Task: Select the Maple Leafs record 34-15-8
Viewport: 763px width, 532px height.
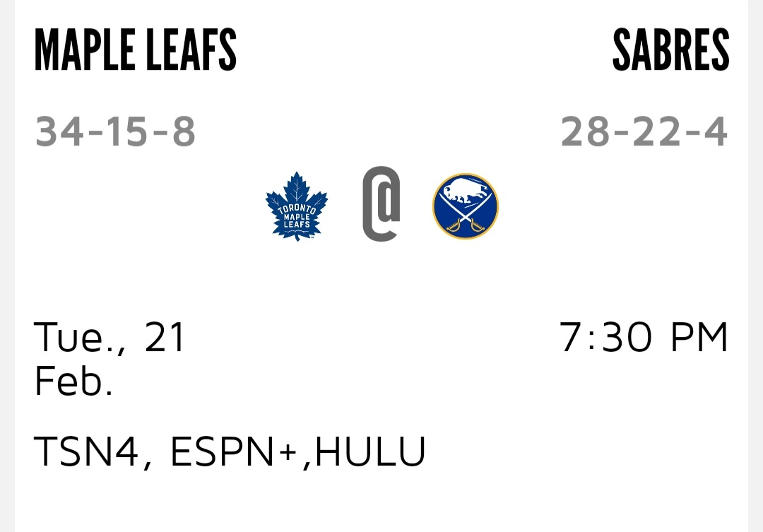Action: (x=115, y=132)
